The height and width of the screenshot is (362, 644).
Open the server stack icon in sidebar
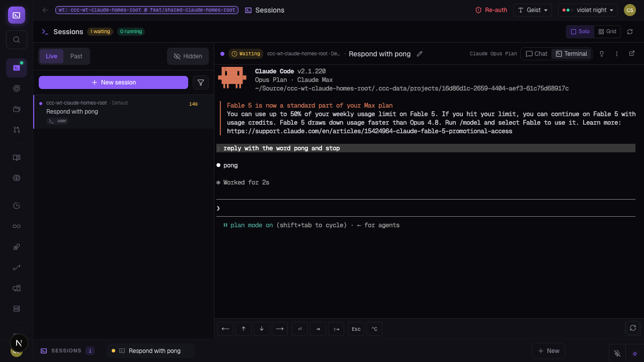tap(17, 309)
